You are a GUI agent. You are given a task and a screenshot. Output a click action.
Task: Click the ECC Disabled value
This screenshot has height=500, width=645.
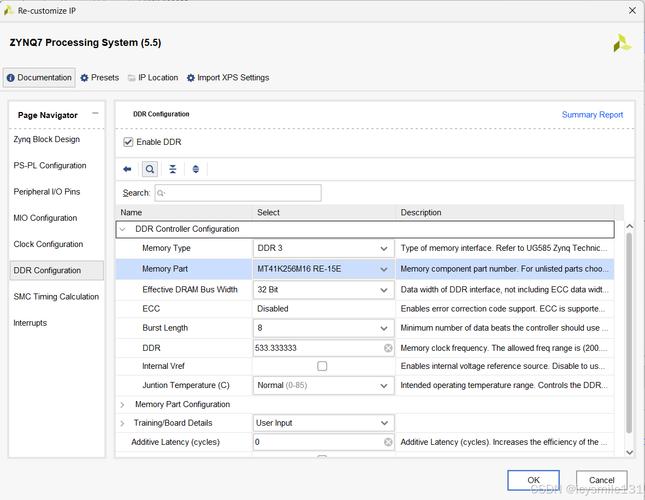[x=272, y=309]
